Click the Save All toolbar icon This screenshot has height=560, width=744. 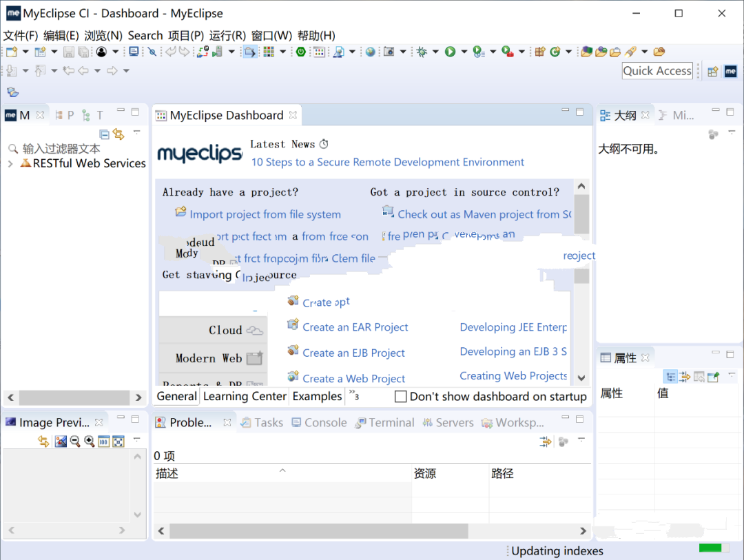pos(83,52)
